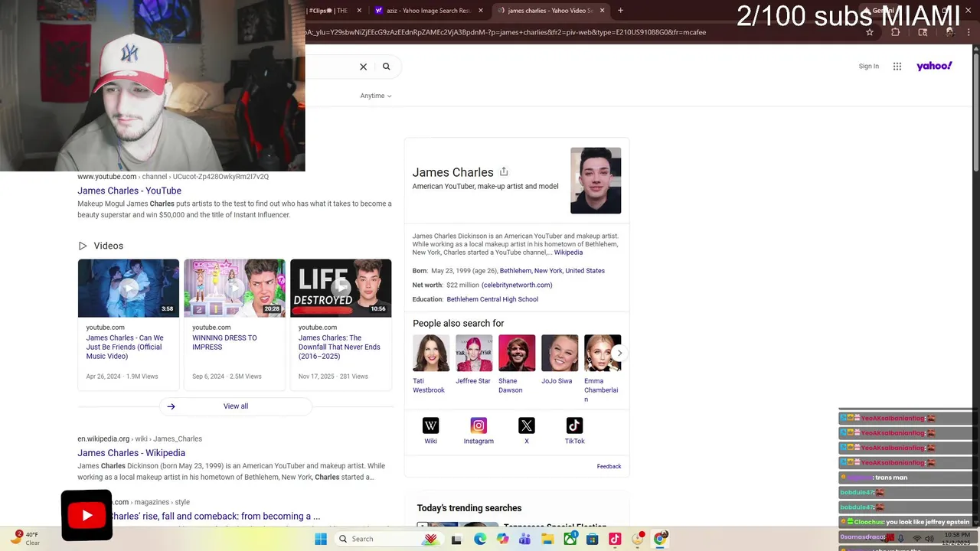980x551 pixels.
Task: Open TikTok app from the taskbar
Action: [615, 539]
